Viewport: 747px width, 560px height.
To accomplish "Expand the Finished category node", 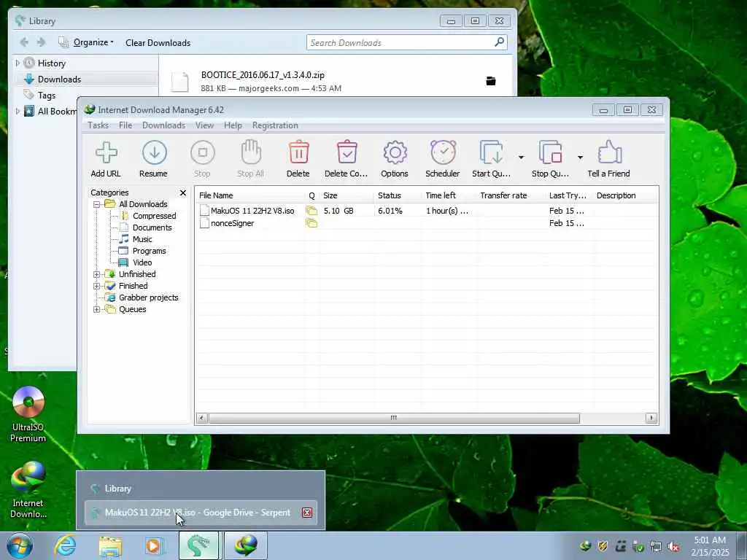I will click(x=96, y=286).
